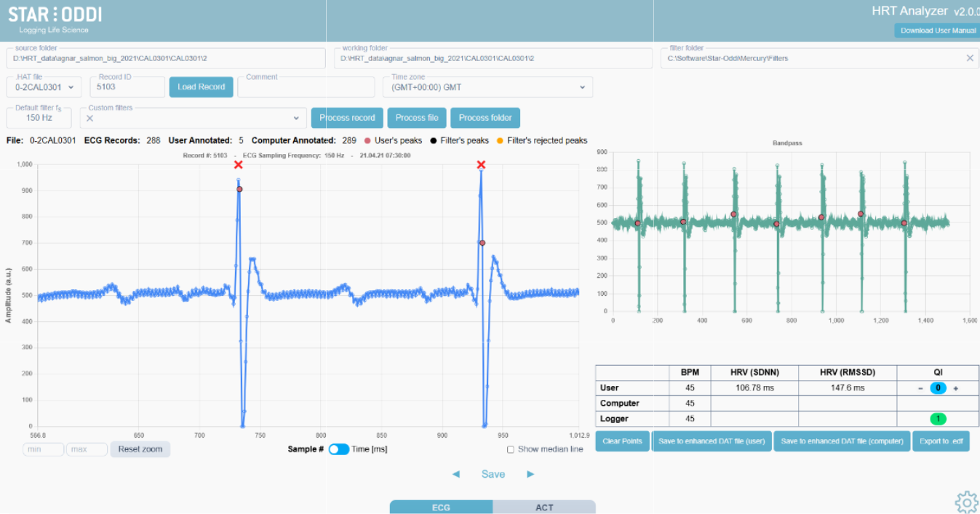This screenshot has height=514, width=980.
Task: Click the red X marker above the second peak
Action: pyautogui.click(x=480, y=165)
